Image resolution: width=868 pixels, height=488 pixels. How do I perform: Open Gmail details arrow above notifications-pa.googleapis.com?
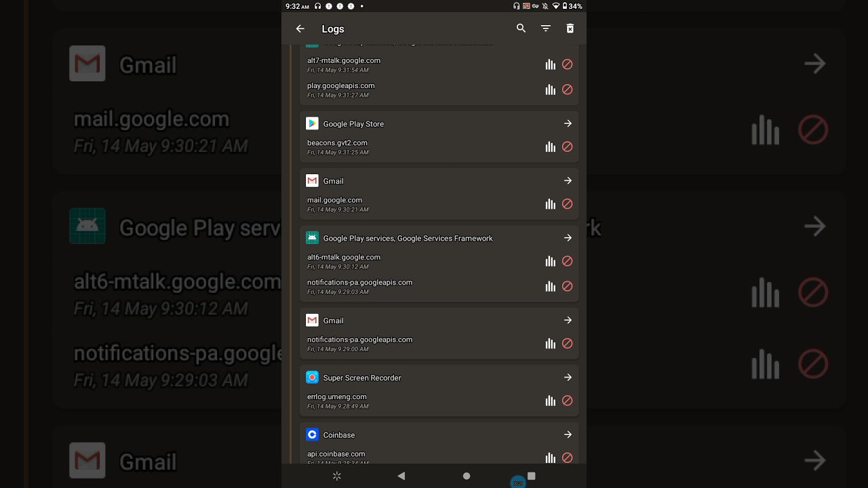pyautogui.click(x=568, y=320)
